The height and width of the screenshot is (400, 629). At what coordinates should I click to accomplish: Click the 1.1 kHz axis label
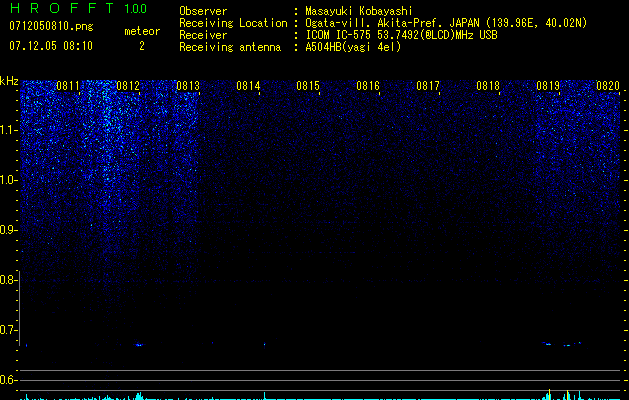[8, 130]
